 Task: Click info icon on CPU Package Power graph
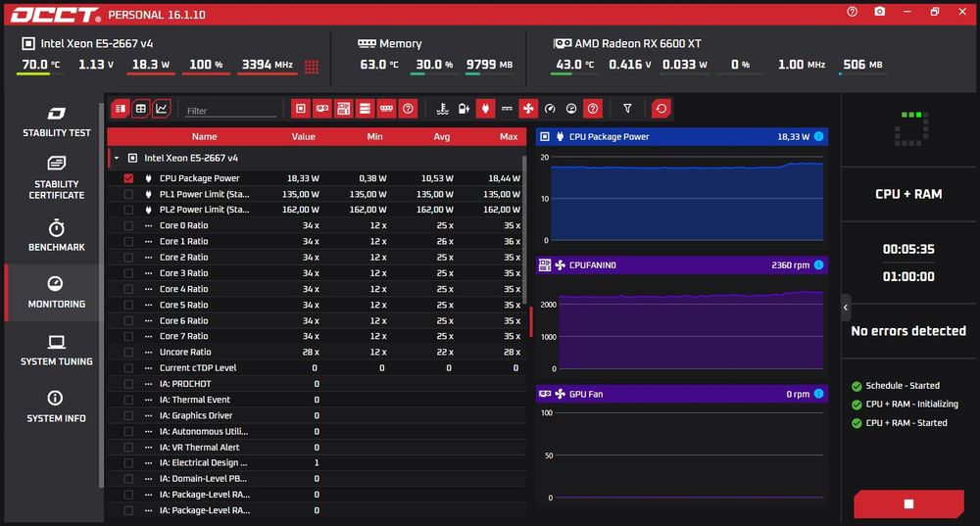point(818,136)
